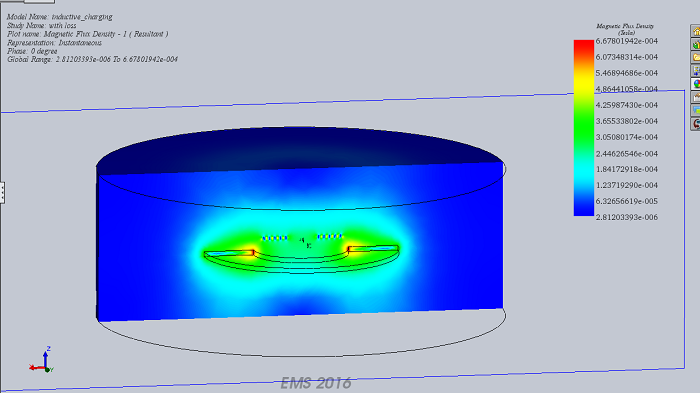700x393 pixels.
Task: Select legend value 2.44626546e-004
Action: tap(626, 154)
